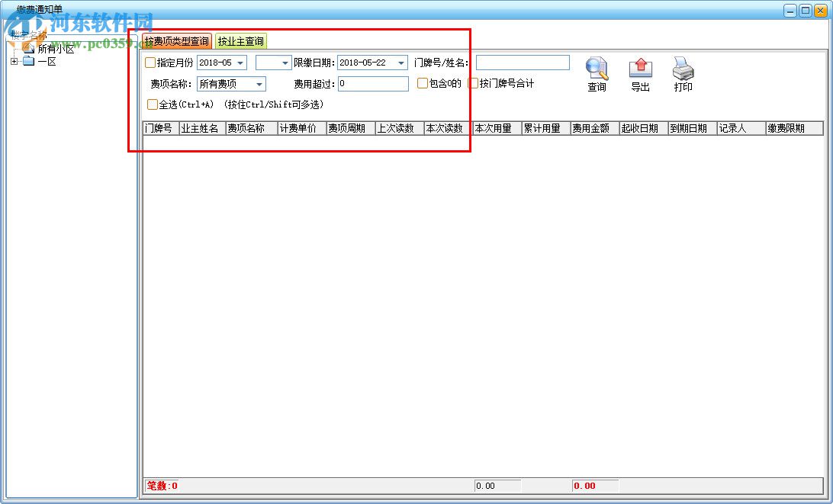Viewport: 833px width, 504px height.
Task: Expand the 一区 tree node
Action: [x=14, y=62]
